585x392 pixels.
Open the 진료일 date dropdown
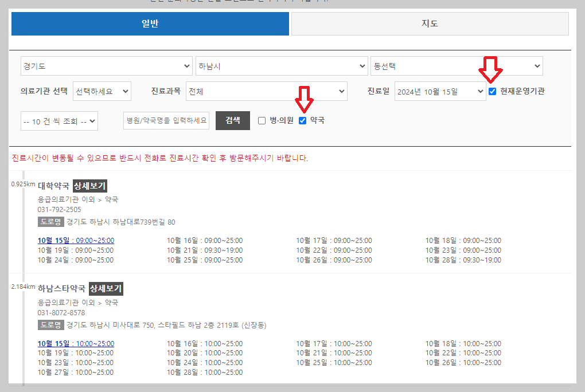440,91
